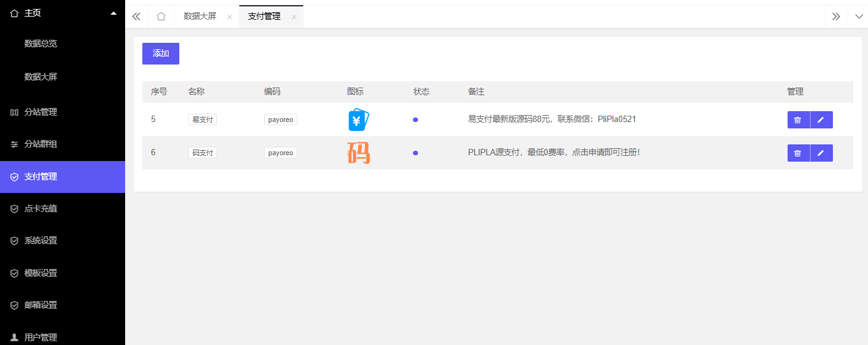This screenshot has width=868, height=345.
Task: Open 系统设置 in the sidebar
Action: coord(41,241)
